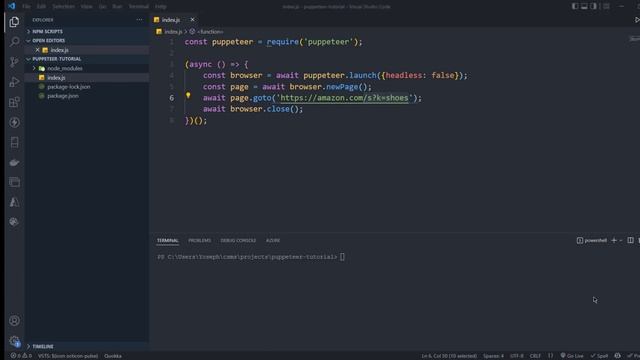This screenshot has height=360, width=640.
Task: Create a new terminal with plus icon
Action: pyautogui.click(x=614, y=240)
